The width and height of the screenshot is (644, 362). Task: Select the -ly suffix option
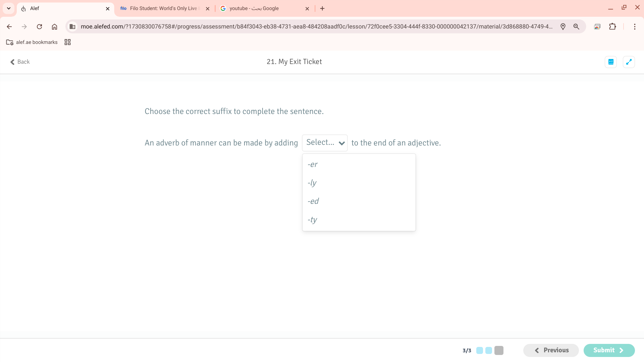click(x=312, y=183)
